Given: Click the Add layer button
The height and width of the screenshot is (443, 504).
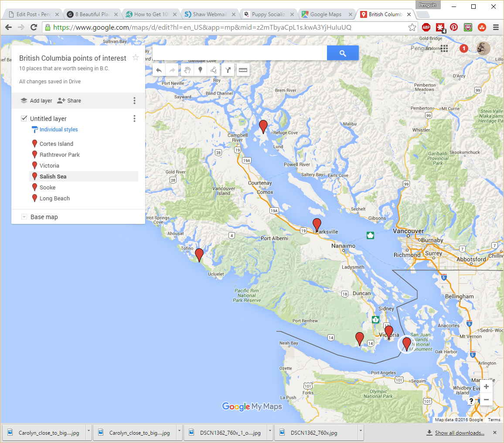Looking at the screenshot, I should click(36, 101).
